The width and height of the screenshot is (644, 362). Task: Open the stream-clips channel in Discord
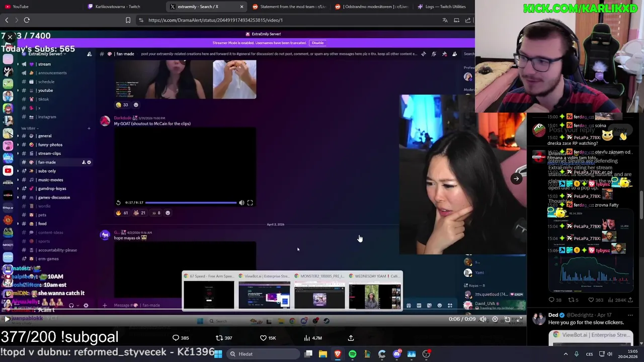pyautogui.click(x=49, y=153)
